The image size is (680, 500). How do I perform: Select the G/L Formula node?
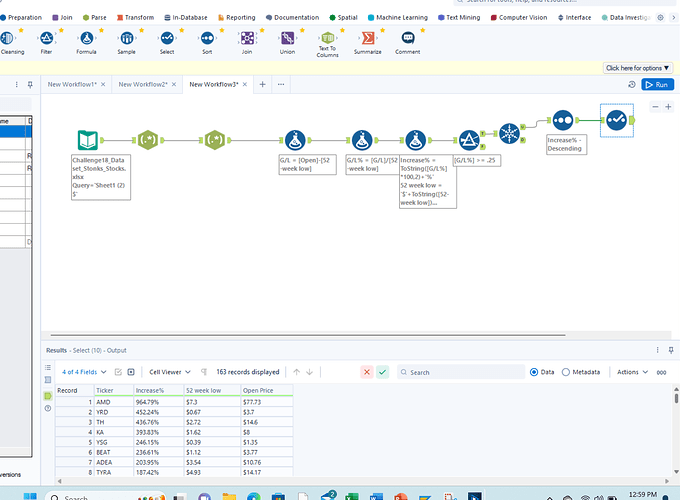295,140
